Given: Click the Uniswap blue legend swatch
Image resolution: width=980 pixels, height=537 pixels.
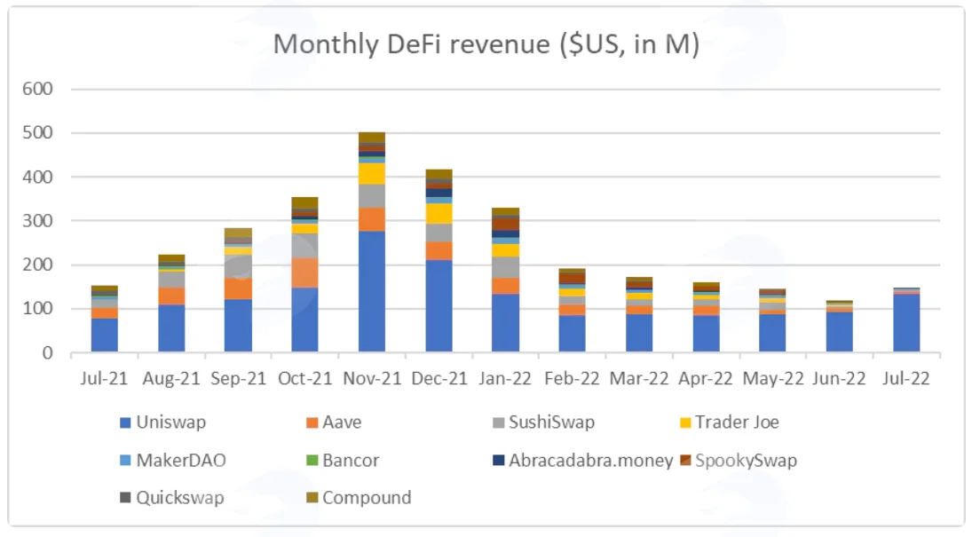Looking at the screenshot, I should (125, 422).
